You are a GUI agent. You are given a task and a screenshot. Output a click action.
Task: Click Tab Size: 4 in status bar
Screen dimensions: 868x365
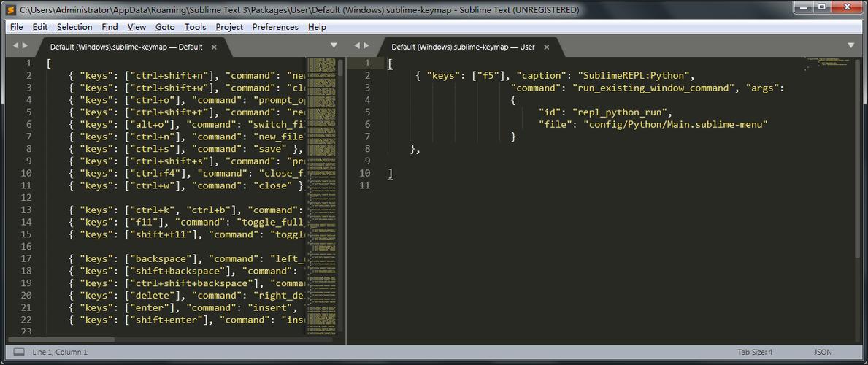point(755,352)
